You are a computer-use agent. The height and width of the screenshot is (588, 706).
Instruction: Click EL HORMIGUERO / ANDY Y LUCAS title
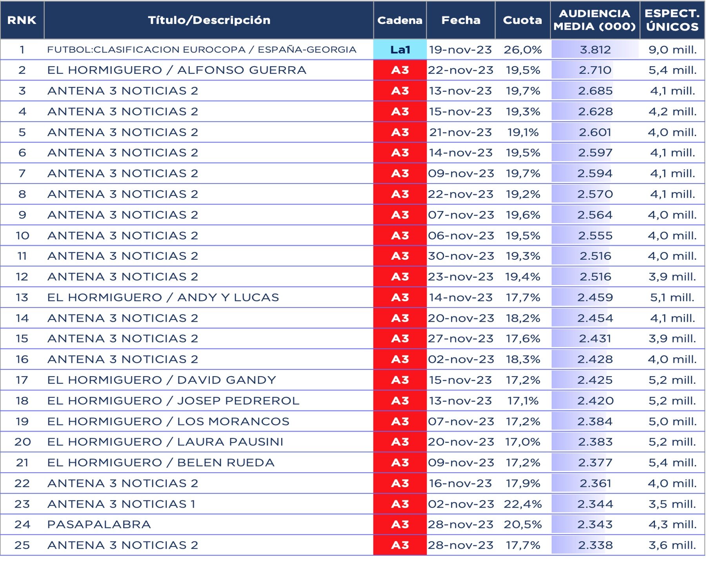point(163,297)
